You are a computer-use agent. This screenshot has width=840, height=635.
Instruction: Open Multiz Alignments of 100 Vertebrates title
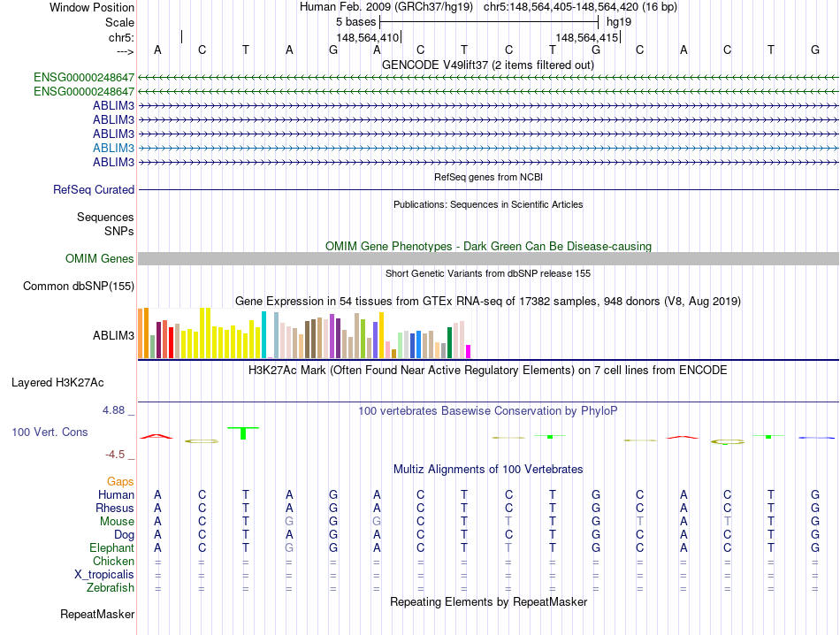coord(488,470)
